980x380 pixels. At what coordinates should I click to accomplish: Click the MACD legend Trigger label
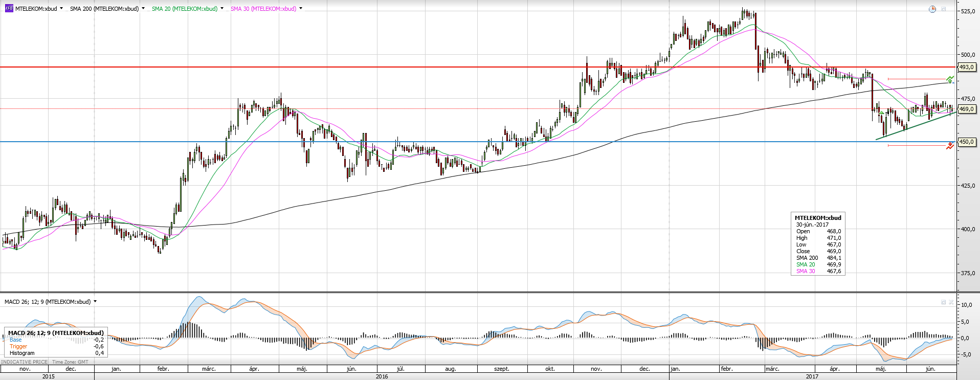click(x=18, y=346)
